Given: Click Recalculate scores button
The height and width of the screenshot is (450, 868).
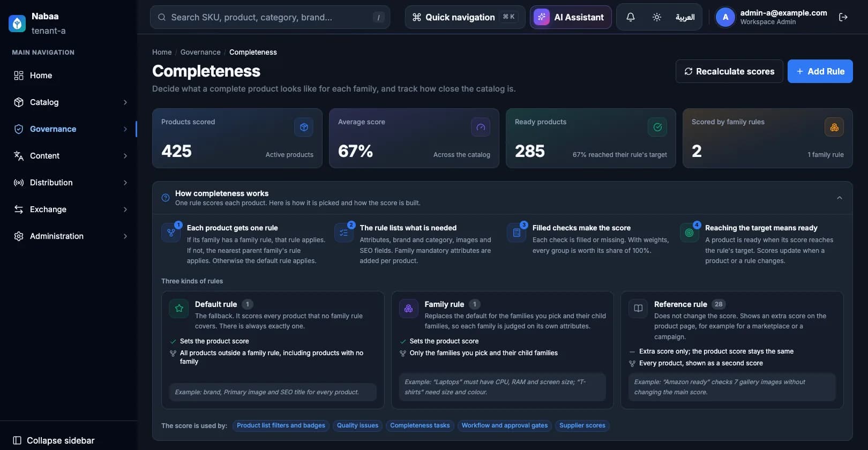Looking at the screenshot, I should (729, 71).
